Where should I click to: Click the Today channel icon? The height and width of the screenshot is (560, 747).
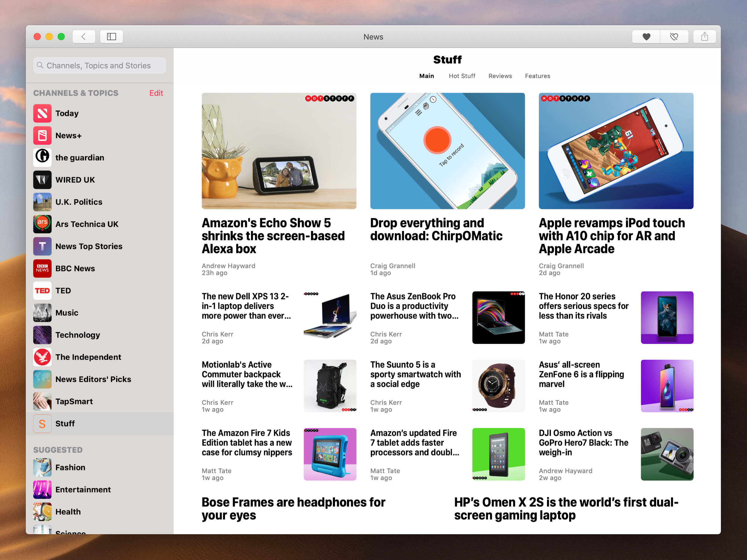42,113
